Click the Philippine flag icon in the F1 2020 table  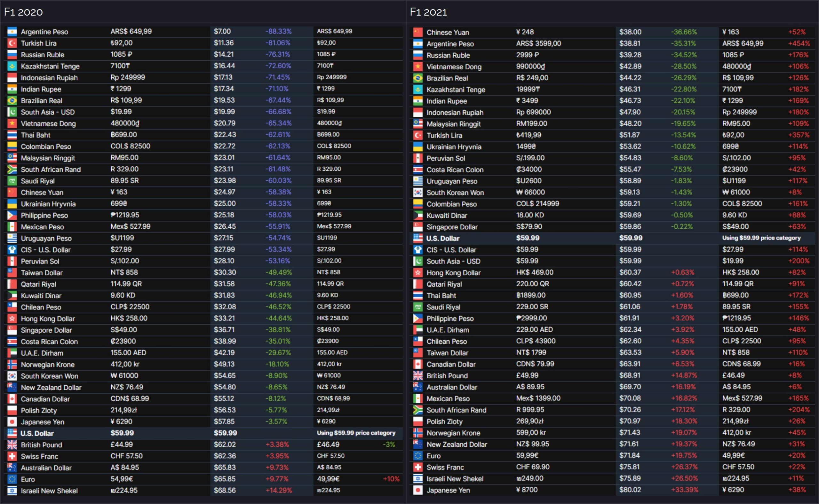[x=12, y=215]
